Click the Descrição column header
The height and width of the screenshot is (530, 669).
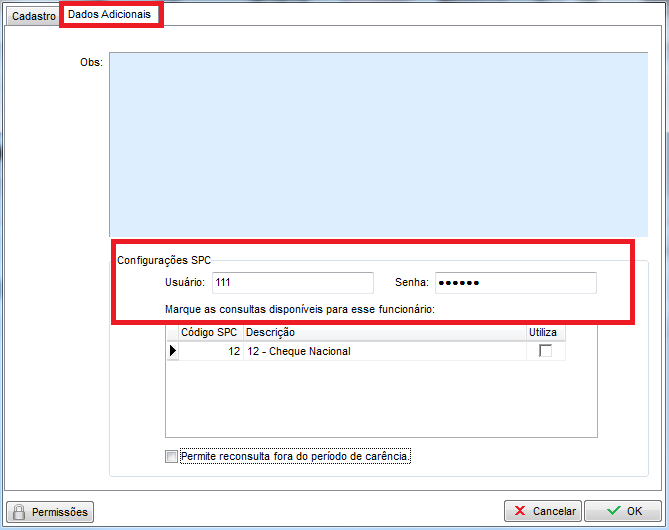point(384,332)
